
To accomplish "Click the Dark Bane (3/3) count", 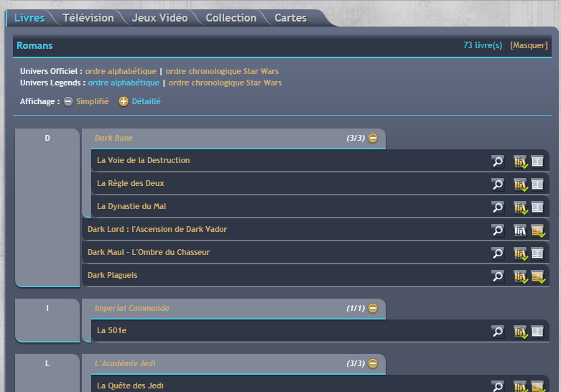I will [356, 138].
